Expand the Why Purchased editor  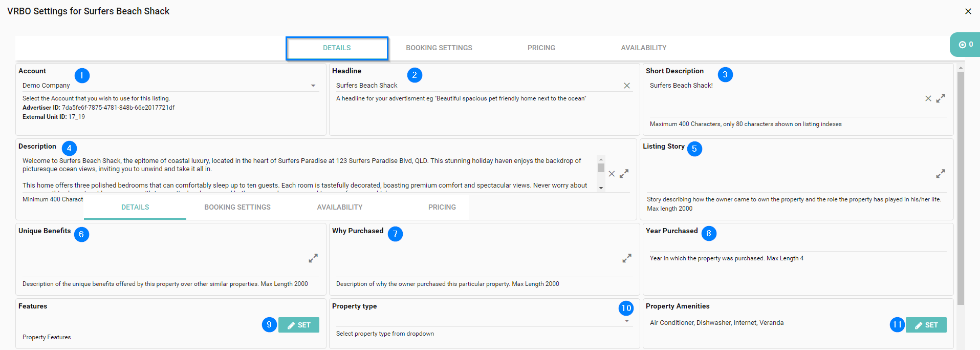626,258
